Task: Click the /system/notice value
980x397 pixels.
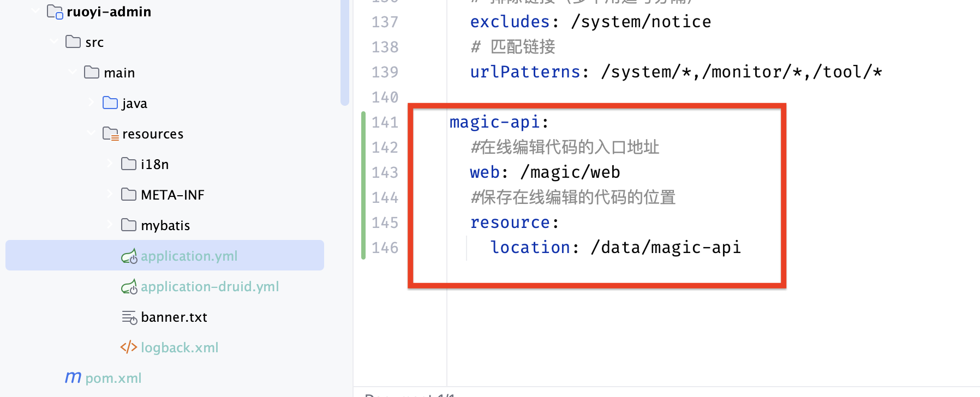Action: (641, 22)
